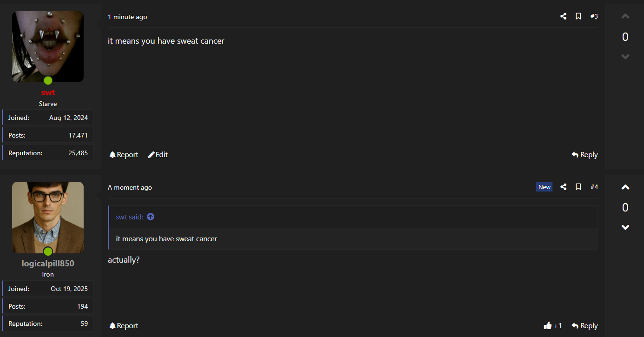
Task: Reply to logicalpill850's post
Action: [585, 326]
